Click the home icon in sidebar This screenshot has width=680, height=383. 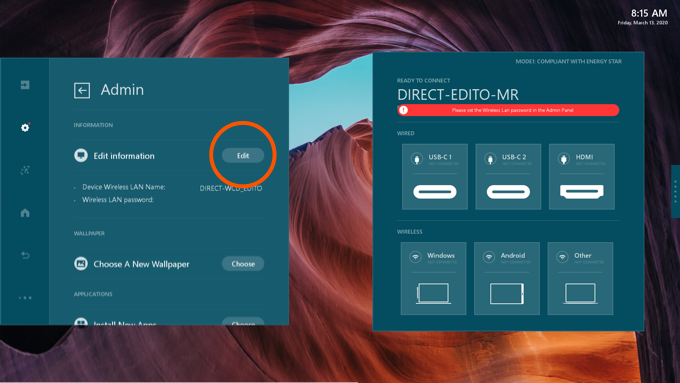click(25, 213)
